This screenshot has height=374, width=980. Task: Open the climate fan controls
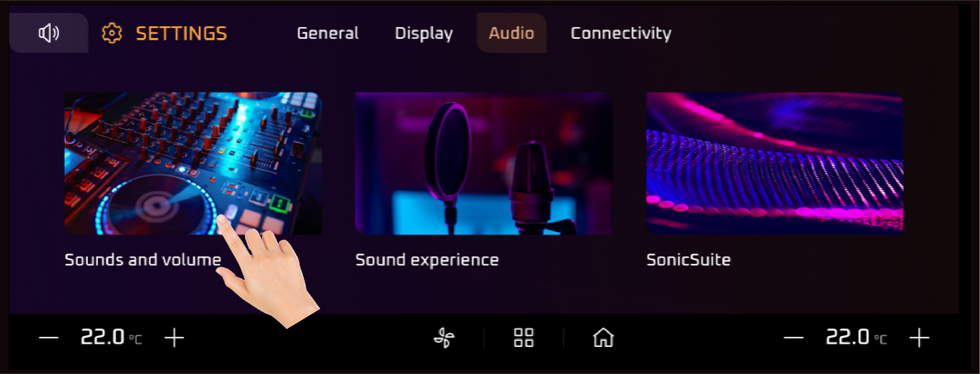[444, 338]
